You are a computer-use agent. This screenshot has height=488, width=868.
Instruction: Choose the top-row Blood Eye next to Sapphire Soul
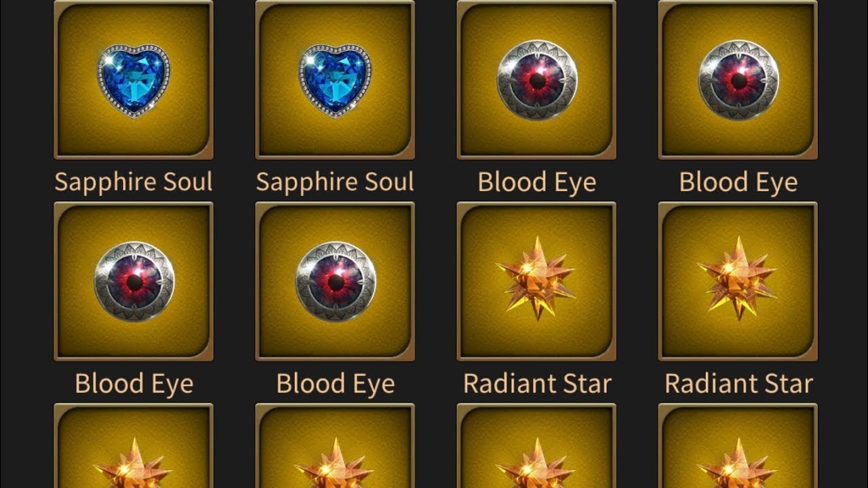click(536, 80)
